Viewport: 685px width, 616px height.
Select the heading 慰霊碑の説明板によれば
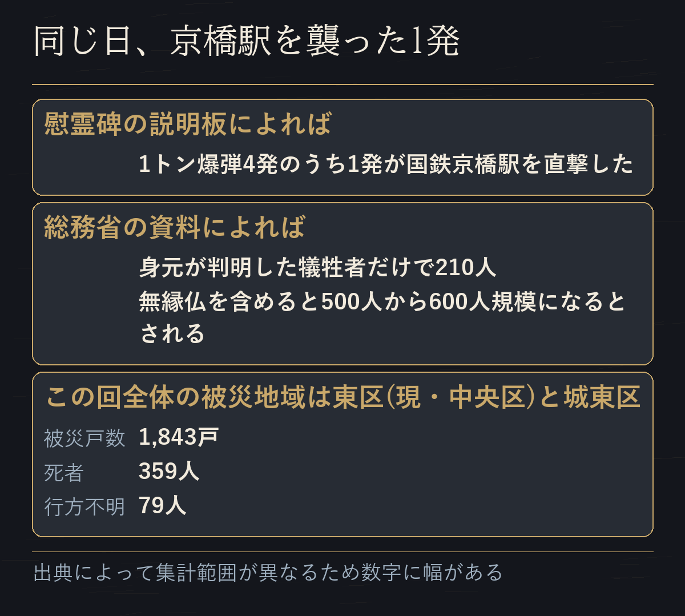[x=188, y=123]
